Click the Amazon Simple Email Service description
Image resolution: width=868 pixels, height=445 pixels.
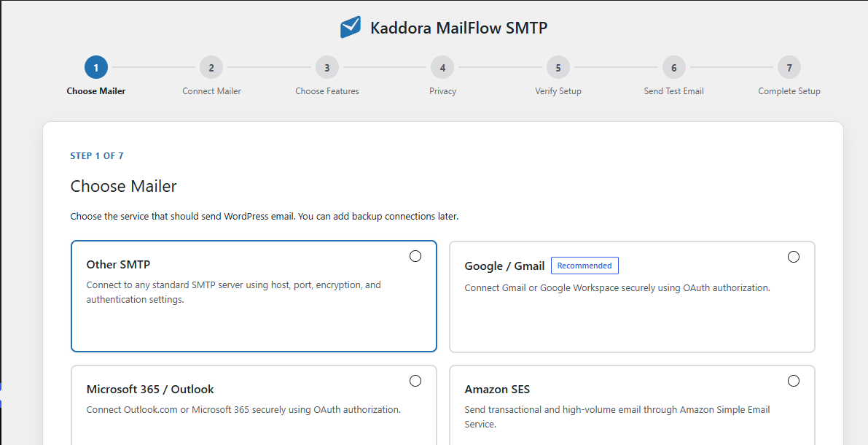click(x=617, y=417)
